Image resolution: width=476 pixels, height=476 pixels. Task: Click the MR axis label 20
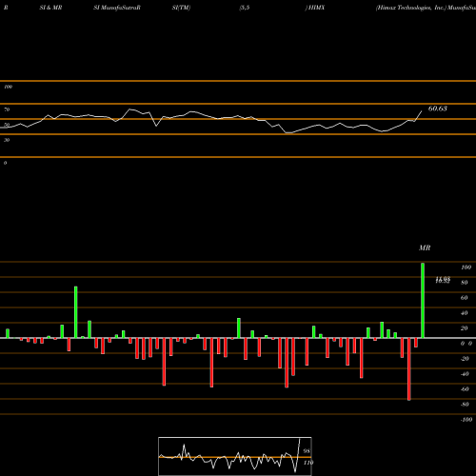click(x=465, y=328)
